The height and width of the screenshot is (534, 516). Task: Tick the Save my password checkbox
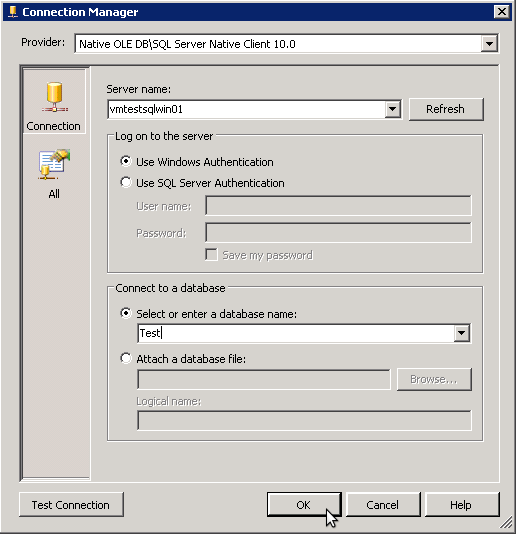tap(211, 255)
